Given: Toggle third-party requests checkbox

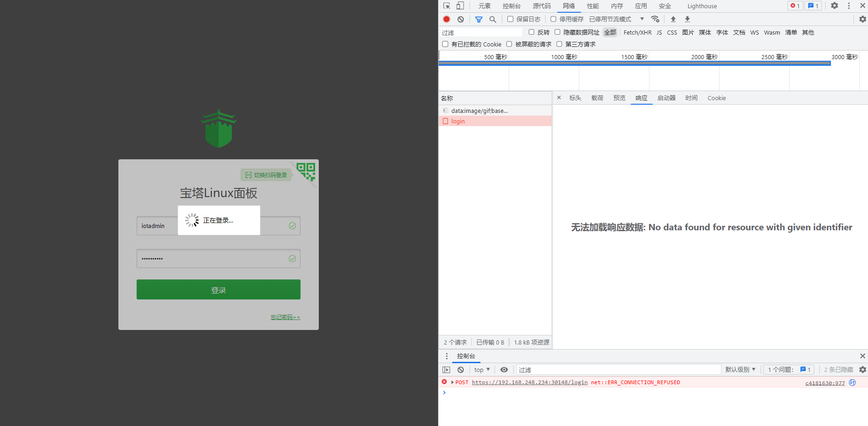Looking at the screenshot, I should click(559, 44).
